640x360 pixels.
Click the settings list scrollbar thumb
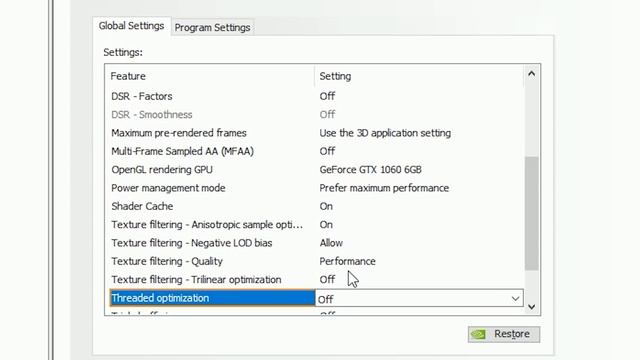pyautogui.click(x=531, y=213)
